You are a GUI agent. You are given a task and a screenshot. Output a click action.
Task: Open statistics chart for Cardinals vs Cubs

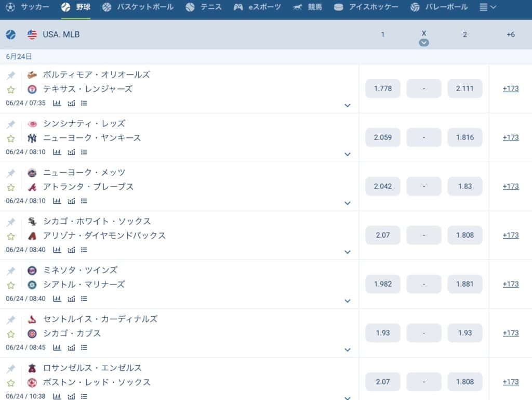pyautogui.click(x=57, y=347)
